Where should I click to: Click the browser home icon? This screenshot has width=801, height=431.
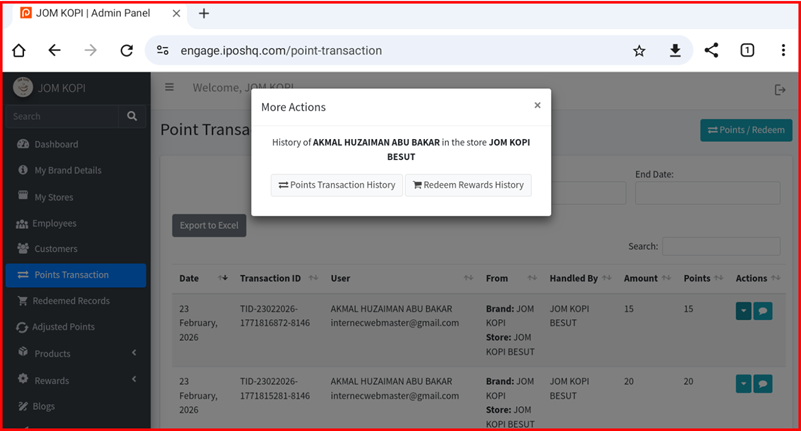pos(19,51)
